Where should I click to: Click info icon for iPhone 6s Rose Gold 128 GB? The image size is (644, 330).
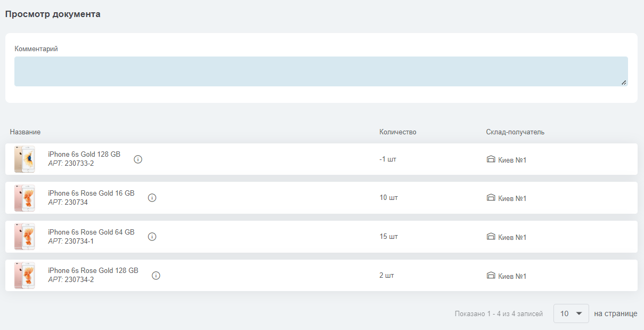[156, 276]
